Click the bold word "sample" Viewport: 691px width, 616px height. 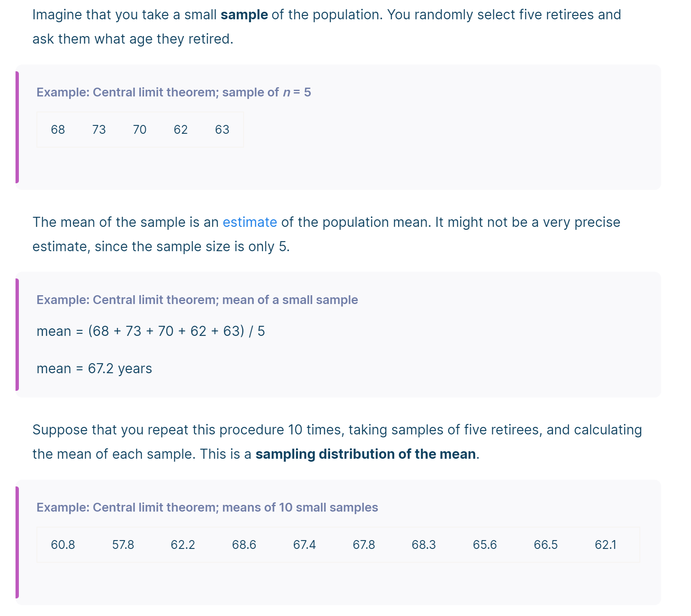pyautogui.click(x=244, y=15)
